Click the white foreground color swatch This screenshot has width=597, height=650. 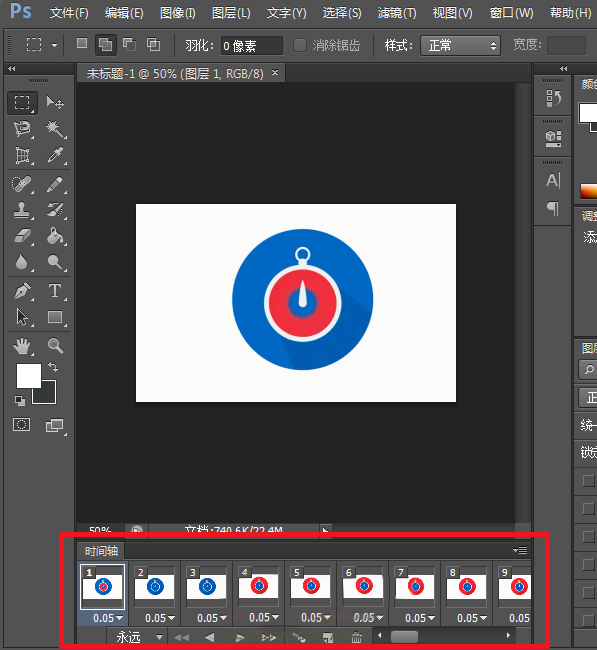coord(29,376)
